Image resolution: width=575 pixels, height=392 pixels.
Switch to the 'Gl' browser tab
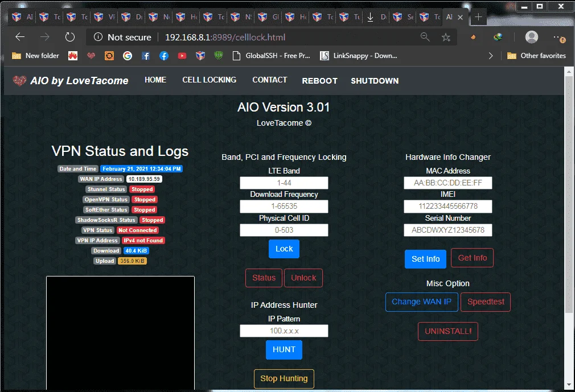[x=268, y=17]
